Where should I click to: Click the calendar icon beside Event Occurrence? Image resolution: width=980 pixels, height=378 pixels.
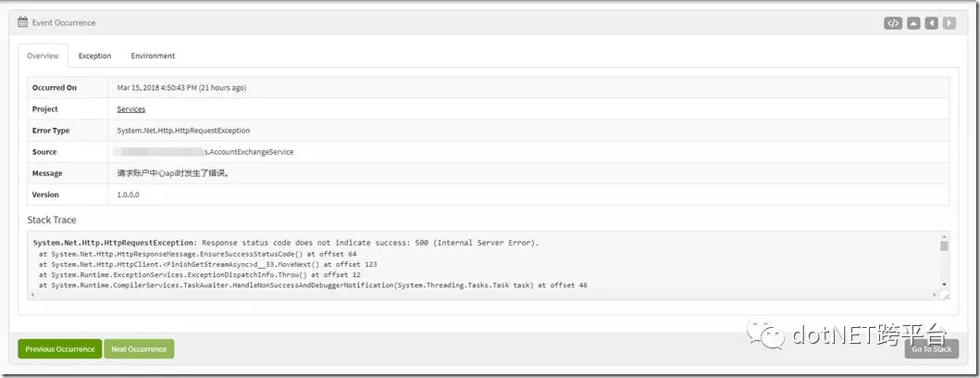22,22
